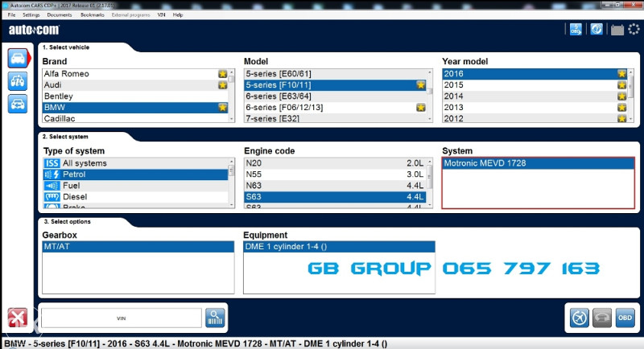Toggle favorite star for year 2014
This screenshot has height=349, width=644.
(x=621, y=96)
